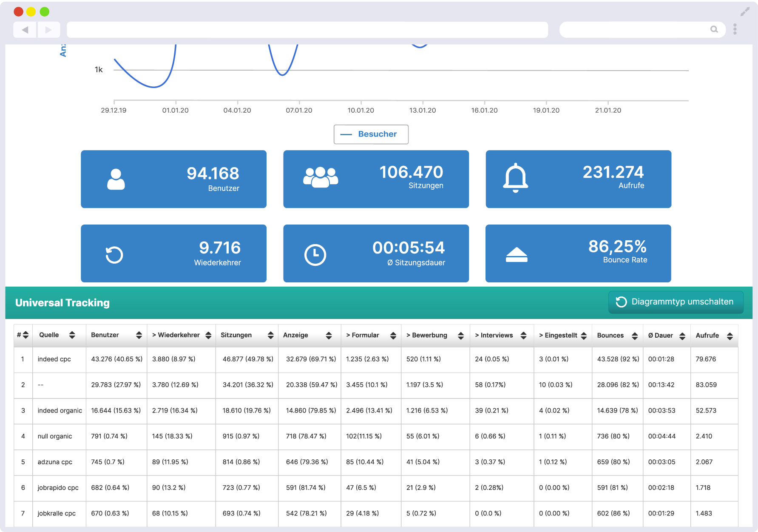
Task: Select the indeed cpc table row
Action: (x=376, y=359)
